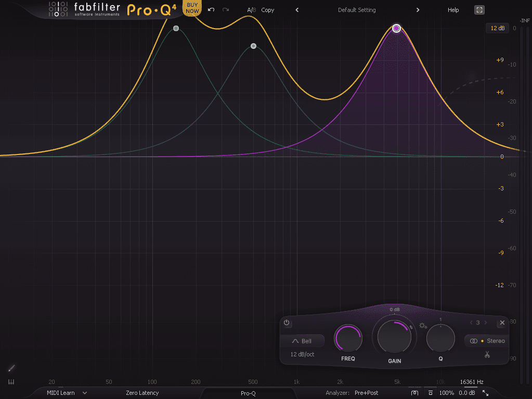This screenshot has width=532, height=399.
Task: Toggle band 3 power button
Action: (287, 323)
